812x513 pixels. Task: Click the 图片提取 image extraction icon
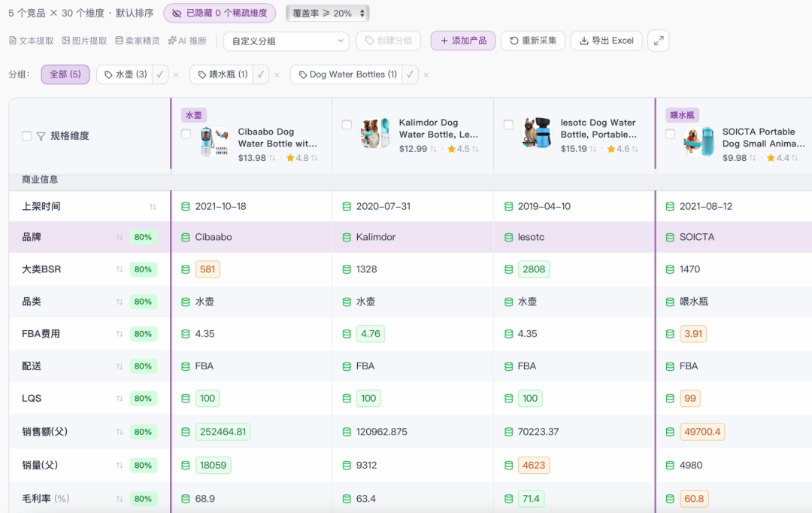(66, 41)
